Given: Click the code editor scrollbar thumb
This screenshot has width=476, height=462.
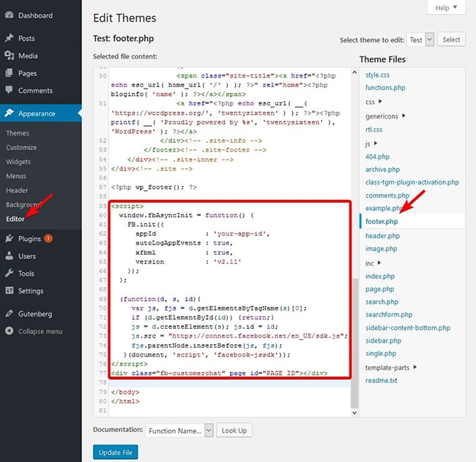Looking at the screenshot, I should tap(354, 343).
